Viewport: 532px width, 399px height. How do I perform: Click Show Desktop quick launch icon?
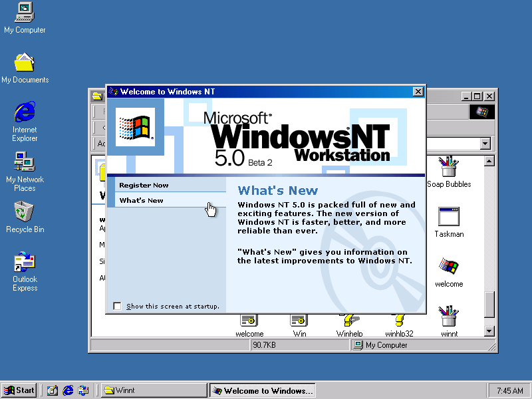pyautogui.click(x=53, y=390)
